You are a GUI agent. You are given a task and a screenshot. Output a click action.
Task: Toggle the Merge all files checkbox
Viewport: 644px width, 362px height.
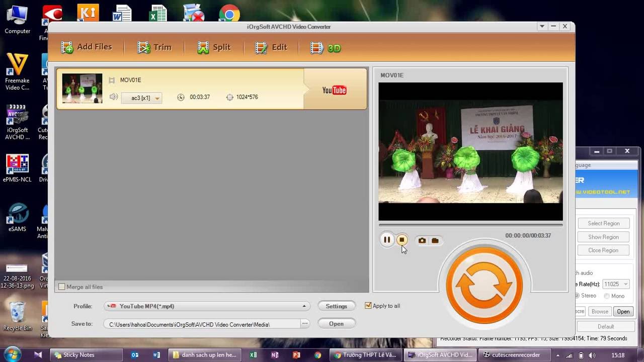62,287
